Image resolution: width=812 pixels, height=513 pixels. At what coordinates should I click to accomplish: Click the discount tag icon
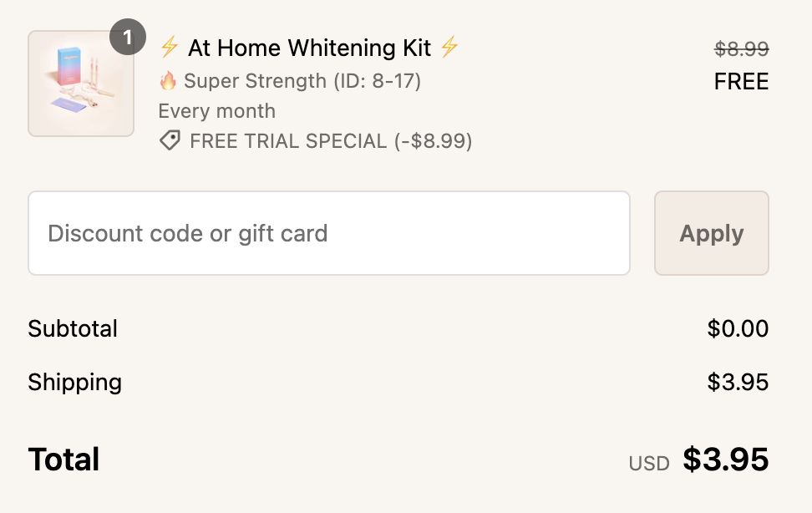click(x=170, y=141)
